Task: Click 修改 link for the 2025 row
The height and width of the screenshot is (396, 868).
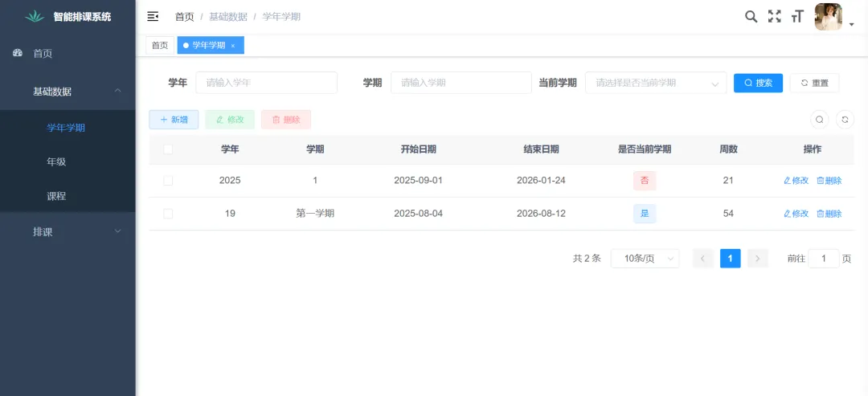Action: [796, 181]
